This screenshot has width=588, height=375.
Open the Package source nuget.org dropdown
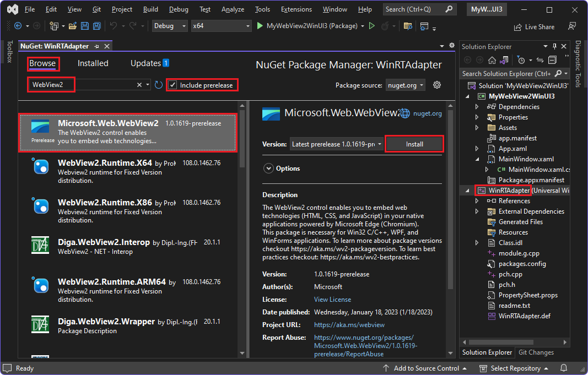coord(405,85)
